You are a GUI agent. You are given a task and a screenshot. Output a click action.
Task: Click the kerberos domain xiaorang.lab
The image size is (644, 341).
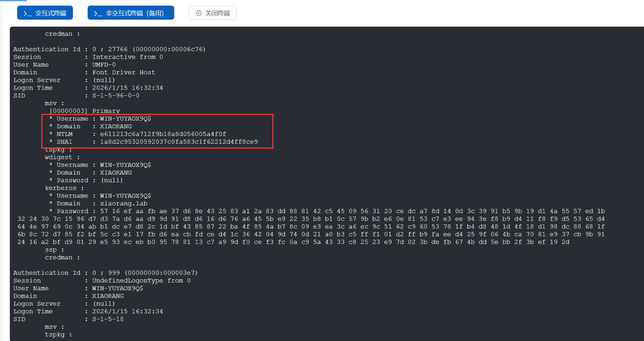tap(123, 204)
